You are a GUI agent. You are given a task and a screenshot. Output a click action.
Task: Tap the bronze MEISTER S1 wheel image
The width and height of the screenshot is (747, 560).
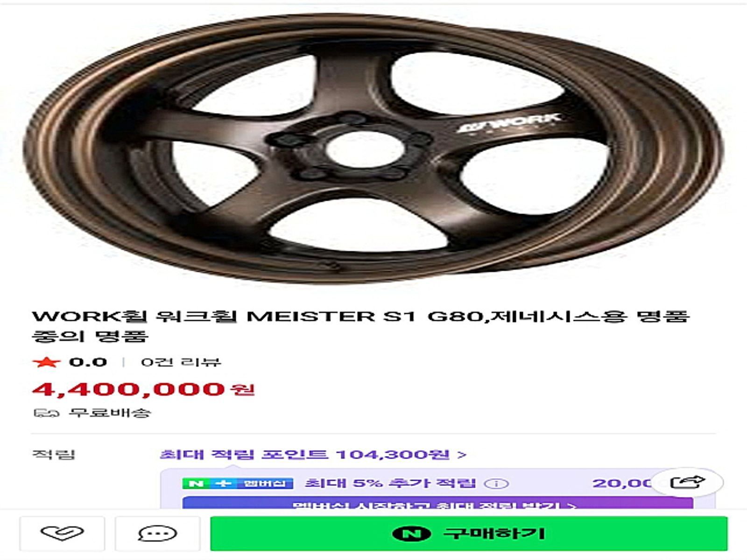click(373, 148)
